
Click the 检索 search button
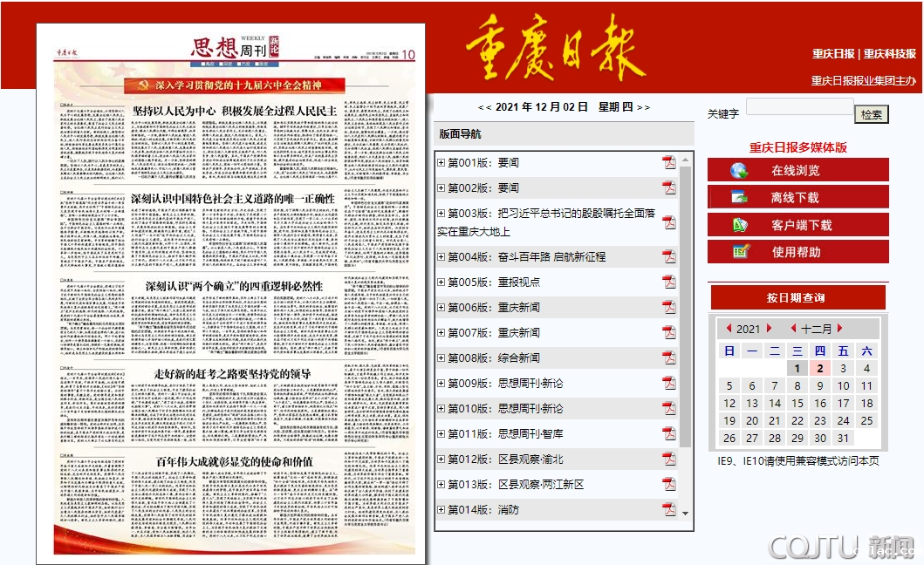point(871,114)
